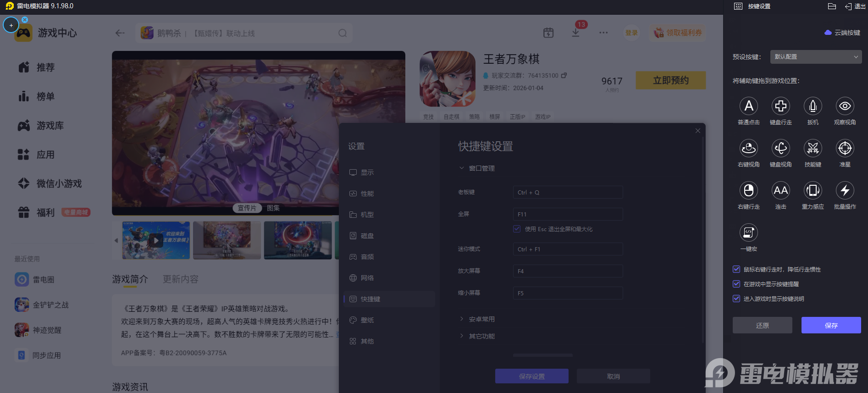Screen dimensions: 868x393
Task: Open 榜单 rankings in sidebar
Action: (36, 96)
